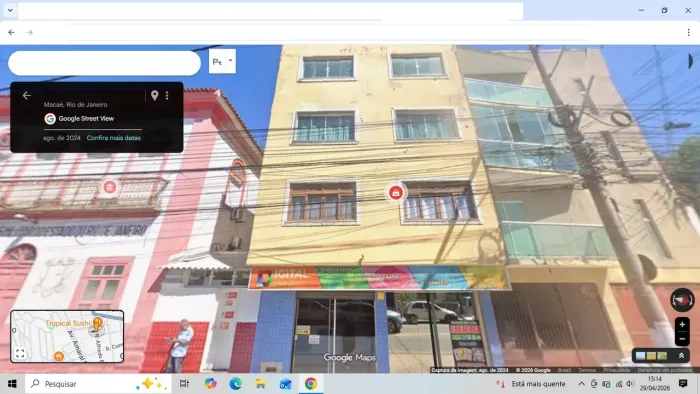Open Outlook from taskbar

pyautogui.click(x=286, y=384)
